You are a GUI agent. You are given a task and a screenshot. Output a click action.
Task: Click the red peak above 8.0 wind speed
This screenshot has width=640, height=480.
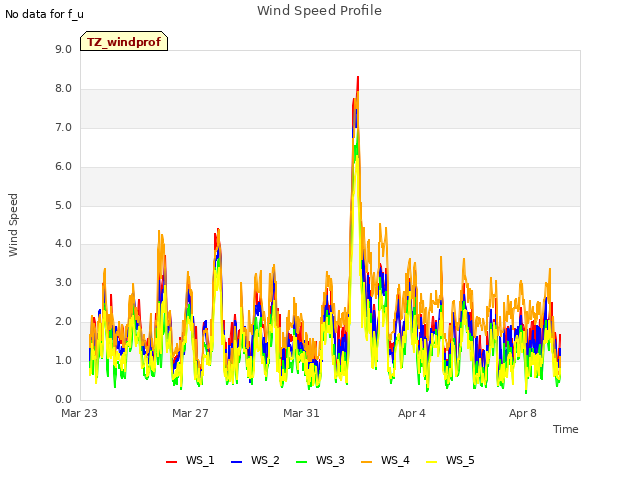point(358,81)
